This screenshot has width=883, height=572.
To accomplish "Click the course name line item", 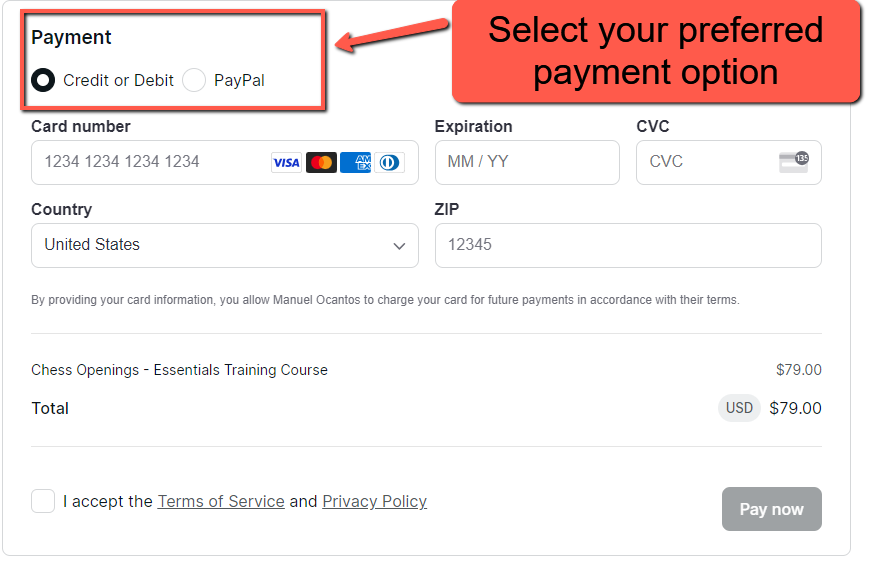I will (179, 370).
